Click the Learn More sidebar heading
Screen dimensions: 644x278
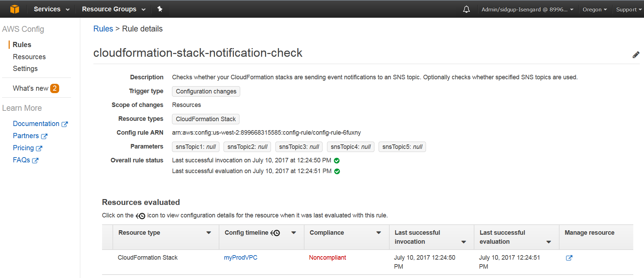[x=22, y=108]
